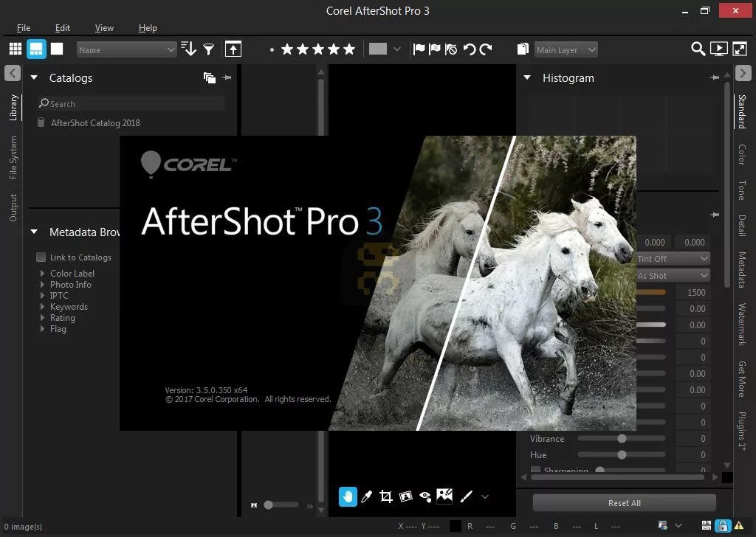The height and width of the screenshot is (537, 756).
Task: Switch to thumbnail grid view
Action: click(16, 49)
